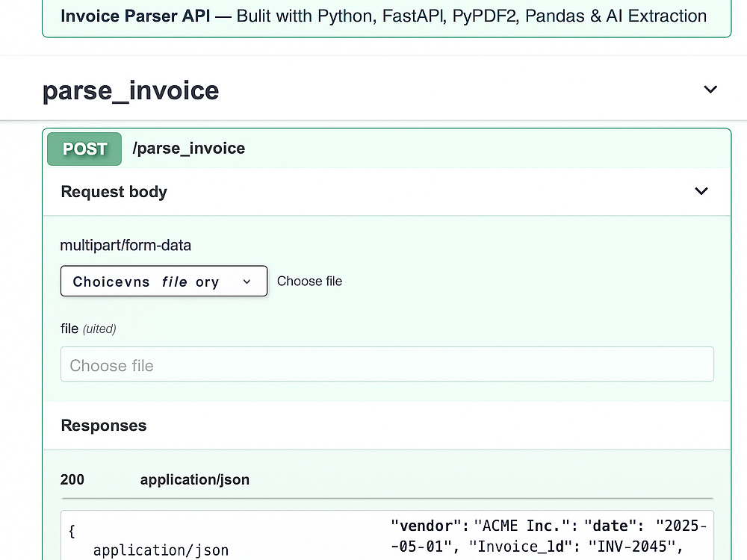Click the parse_invoice collapse chevron icon
Image resolution: width=747 pixels, height=560 pixels.
tap(710, 89)
